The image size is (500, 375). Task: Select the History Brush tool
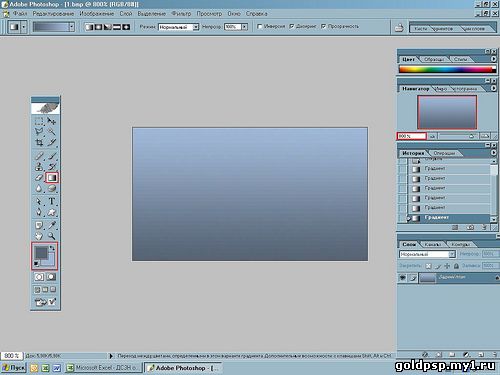51,167
